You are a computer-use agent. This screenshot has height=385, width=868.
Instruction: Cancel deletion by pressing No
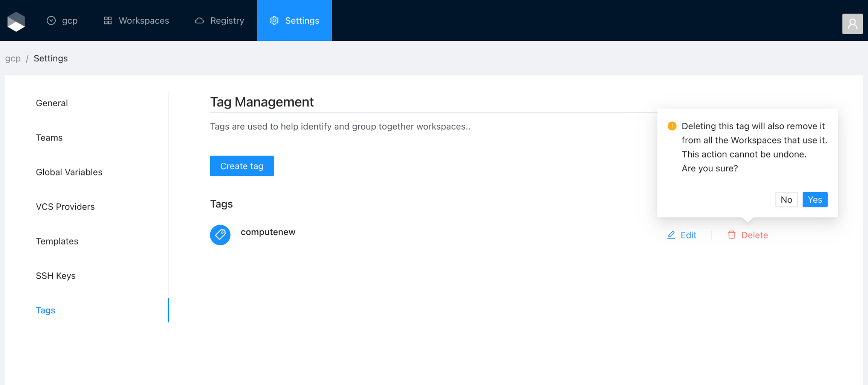(786, 200)
